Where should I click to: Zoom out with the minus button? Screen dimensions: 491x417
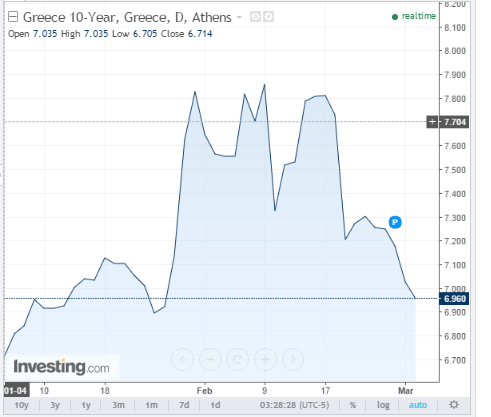coord(210,359)
